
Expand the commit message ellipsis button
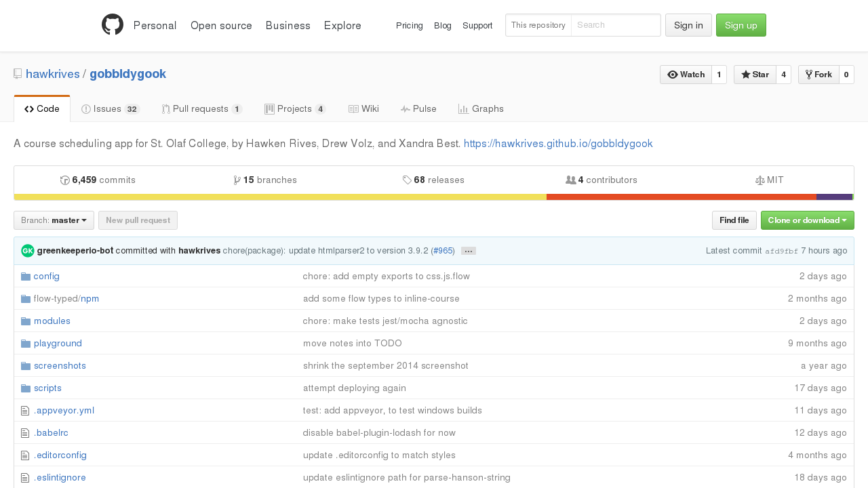pos(469,251)
